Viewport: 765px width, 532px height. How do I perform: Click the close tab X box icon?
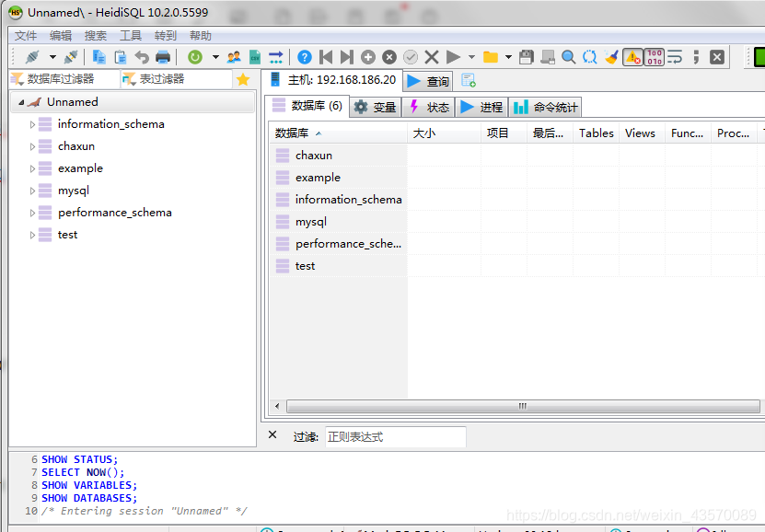coord(717,57)
